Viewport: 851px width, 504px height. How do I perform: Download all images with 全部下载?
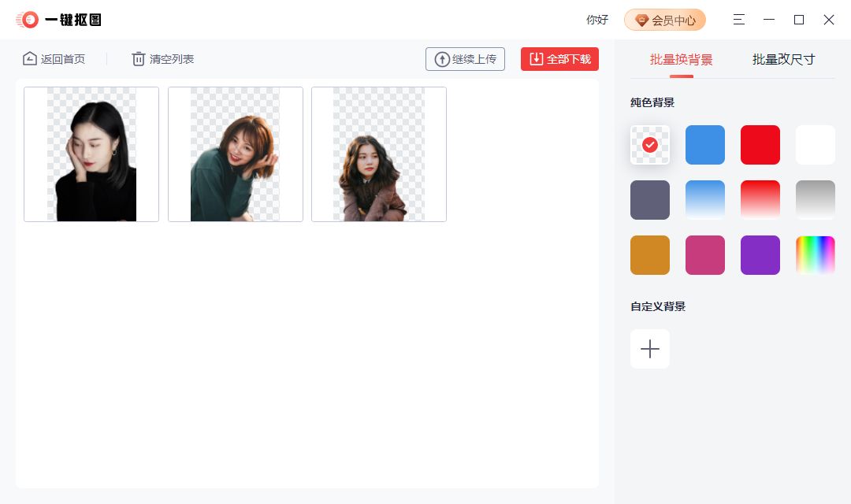(559, 59)
